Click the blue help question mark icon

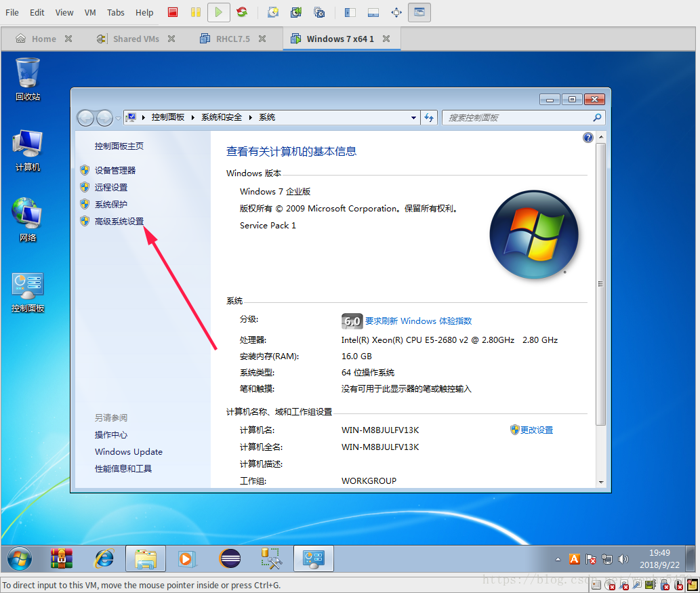click(588, 138)
